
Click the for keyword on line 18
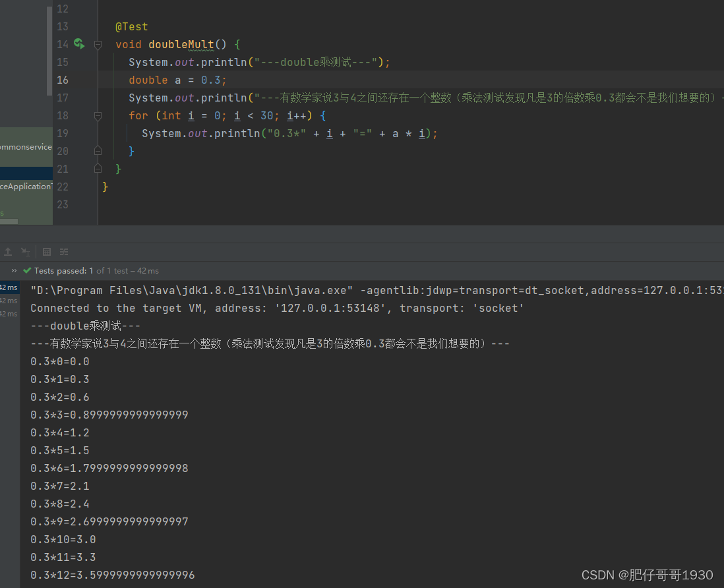point(138,115)
